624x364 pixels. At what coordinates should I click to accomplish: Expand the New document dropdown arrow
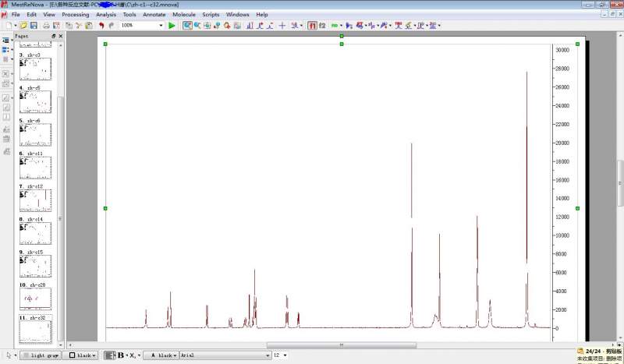(x=15, y=26)
